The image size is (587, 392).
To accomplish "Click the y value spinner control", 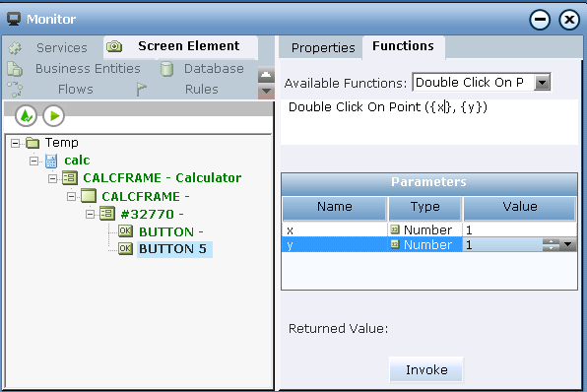I will (x=551, y=245).
